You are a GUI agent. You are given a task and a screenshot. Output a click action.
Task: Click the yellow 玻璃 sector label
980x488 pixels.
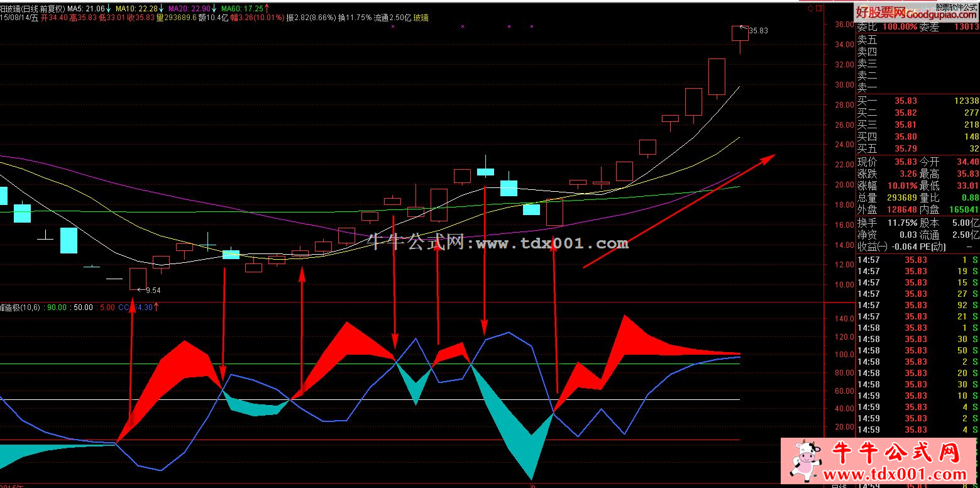[x=421, y=18]
